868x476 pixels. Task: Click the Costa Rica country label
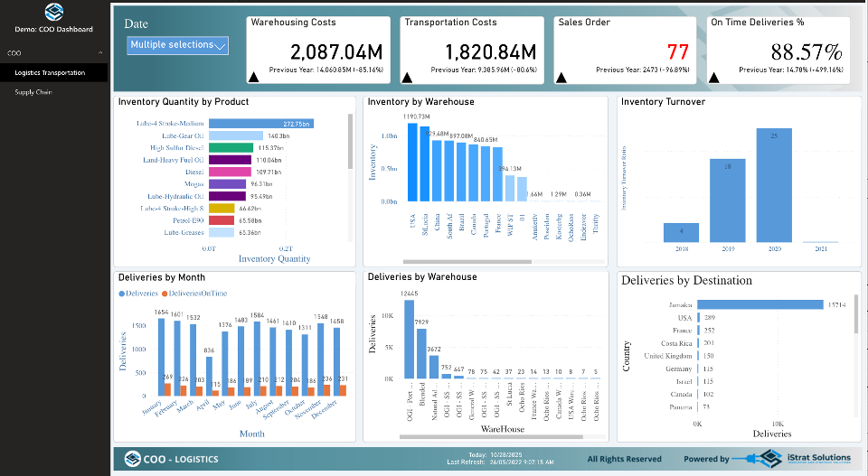pos(676,343)
